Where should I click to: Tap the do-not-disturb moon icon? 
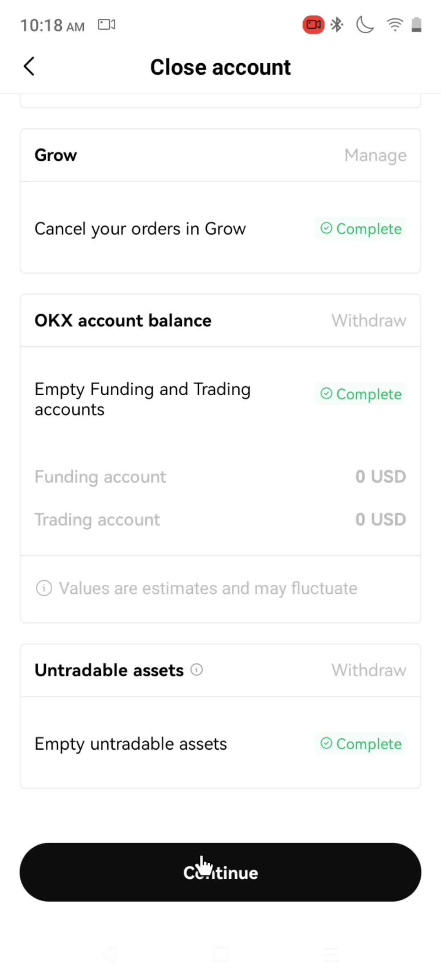point(365,25)
